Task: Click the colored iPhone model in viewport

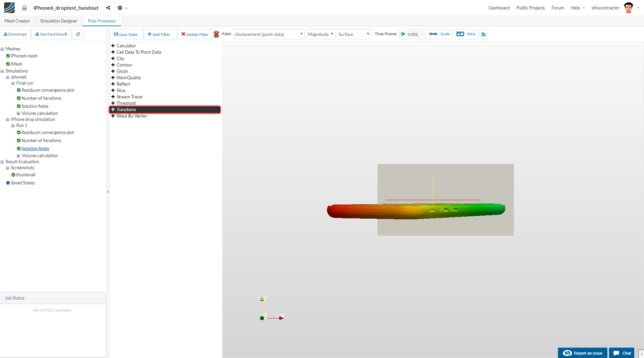Action: point(416,211)
